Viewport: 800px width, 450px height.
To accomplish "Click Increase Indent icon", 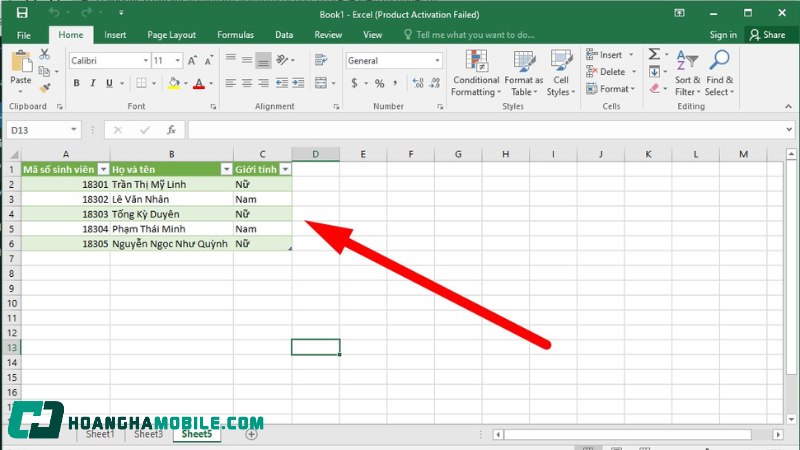I will click(298, 83).
